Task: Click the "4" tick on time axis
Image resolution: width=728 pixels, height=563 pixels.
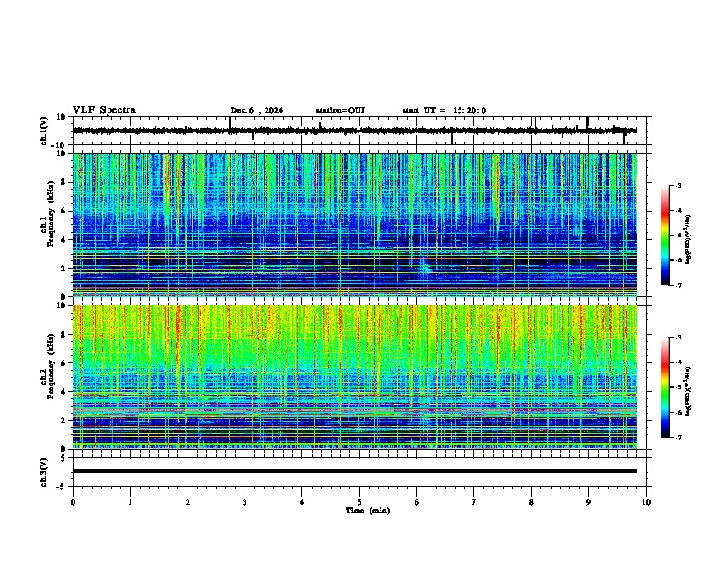Action: [x=302, y=502]
